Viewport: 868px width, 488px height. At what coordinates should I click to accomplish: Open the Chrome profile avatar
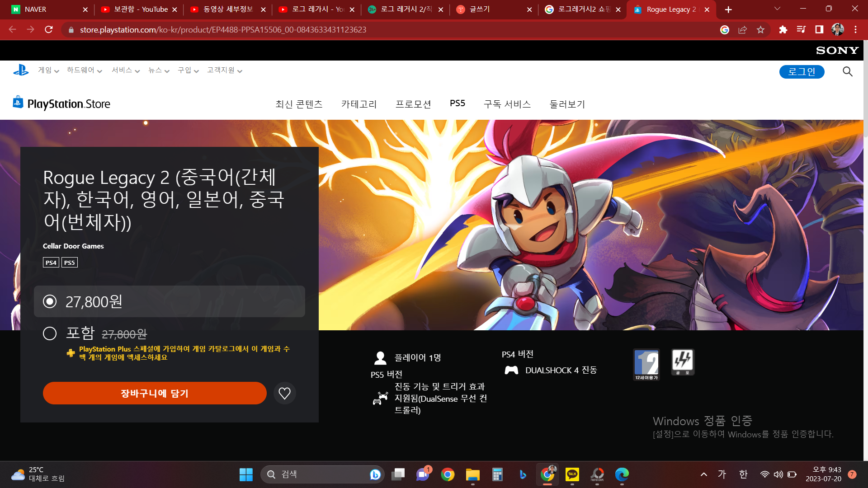point(838,30)
